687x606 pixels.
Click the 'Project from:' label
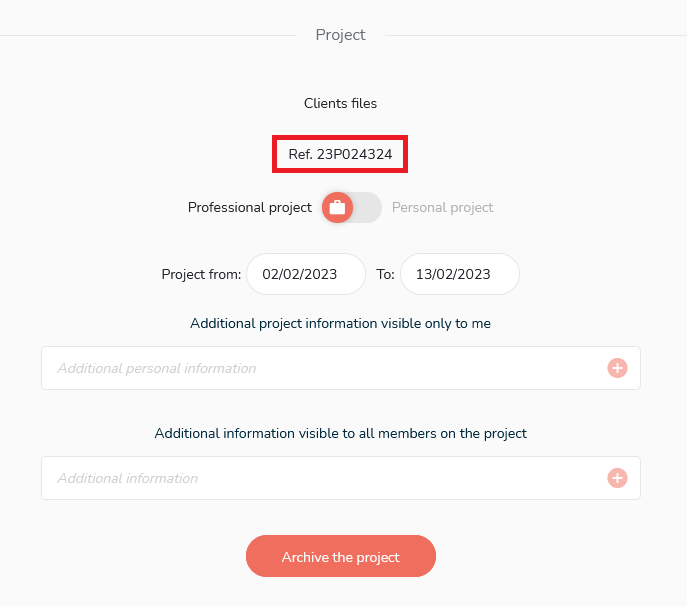tap(201, 274)
